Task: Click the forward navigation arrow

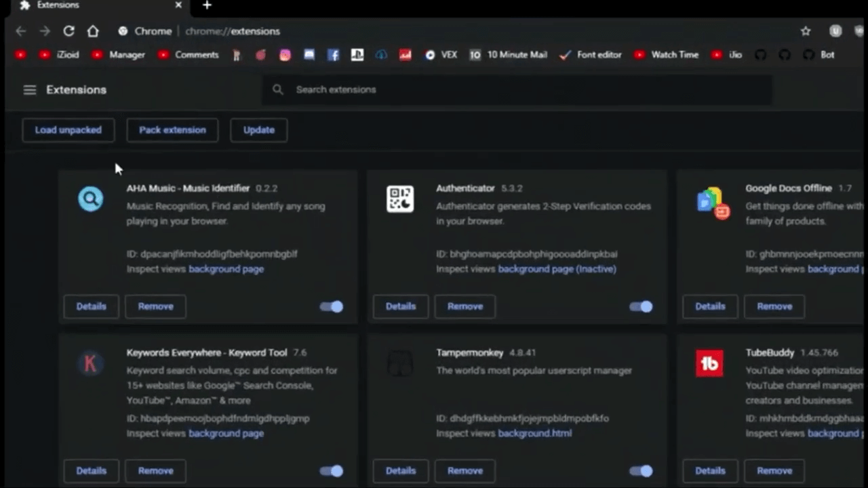Action: coord(45,31)
